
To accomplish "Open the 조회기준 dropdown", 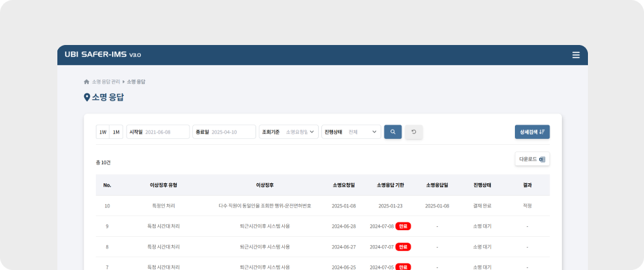I will tap(289, 132).
